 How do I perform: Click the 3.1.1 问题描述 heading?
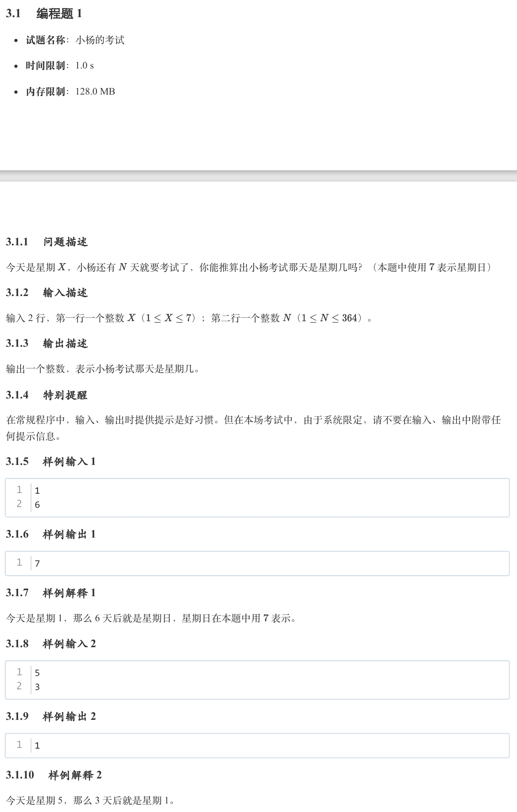47,242
